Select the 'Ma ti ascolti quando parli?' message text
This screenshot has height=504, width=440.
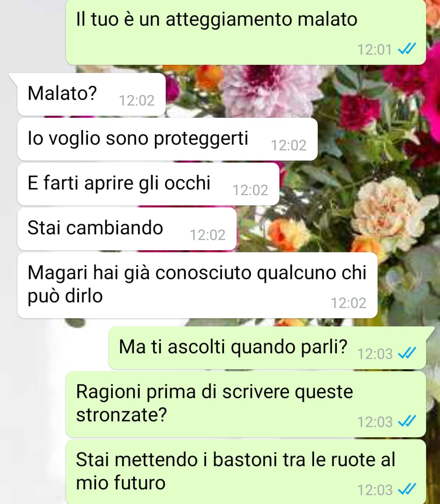[233, 347]
